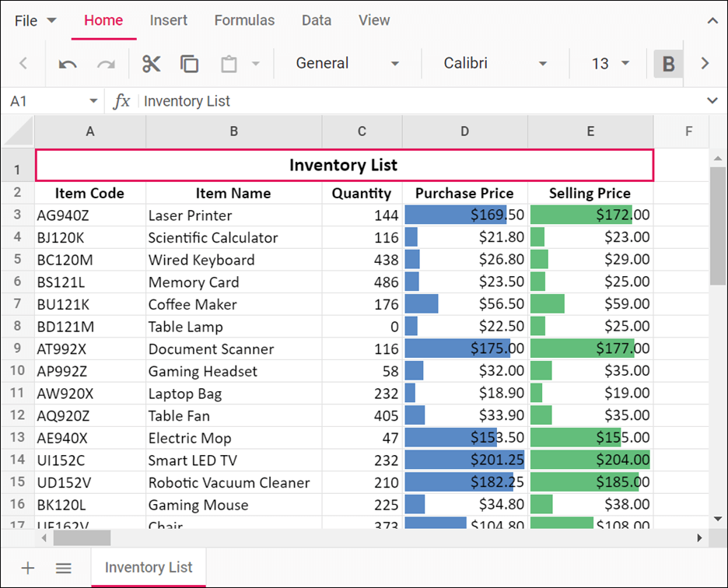Open the list of all sheets icon
Image resolution: width=728 pixels, height=588 pixels.
64,568
